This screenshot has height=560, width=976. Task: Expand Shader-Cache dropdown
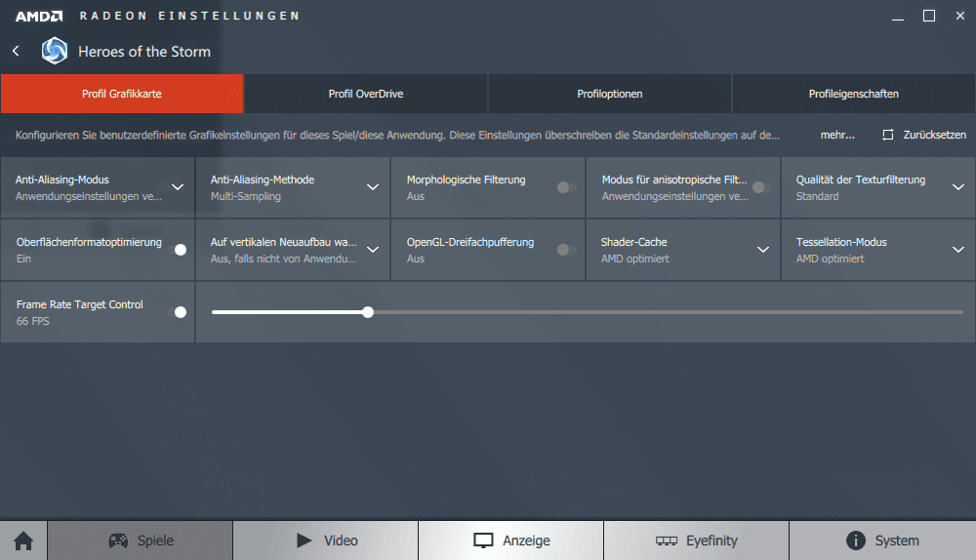(762, 250)
